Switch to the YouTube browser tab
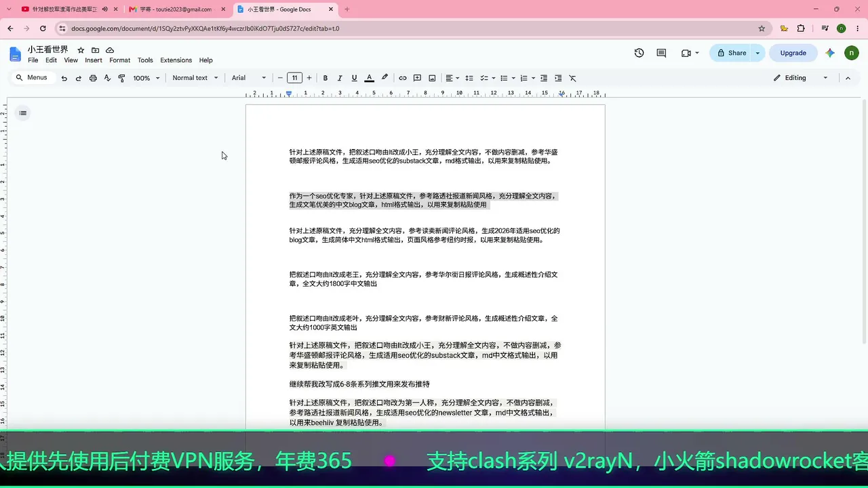The image size is (868, 488). 64,9
